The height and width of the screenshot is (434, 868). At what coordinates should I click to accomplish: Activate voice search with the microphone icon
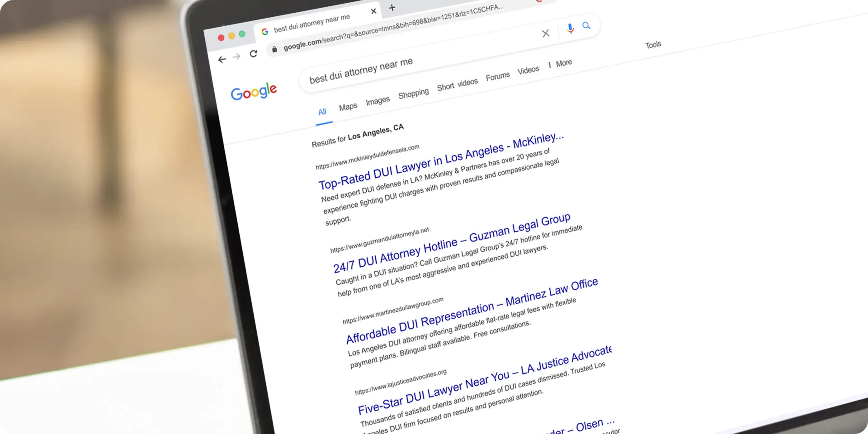point(570,28)
